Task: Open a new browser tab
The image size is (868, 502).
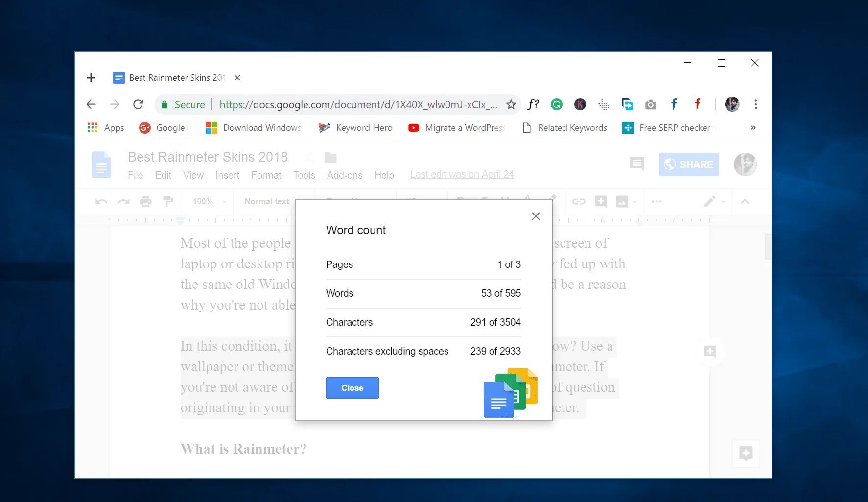Action: pos(91,78)
